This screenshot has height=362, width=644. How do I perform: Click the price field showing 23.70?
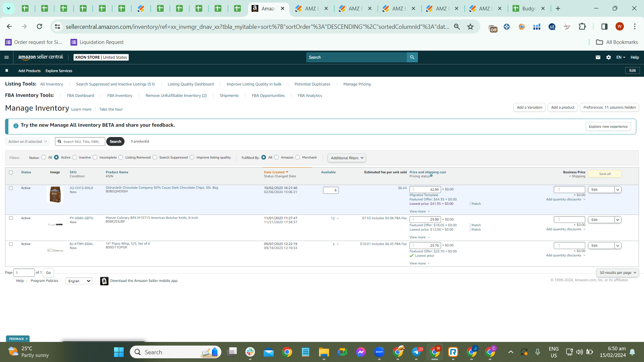pos(425,246)
